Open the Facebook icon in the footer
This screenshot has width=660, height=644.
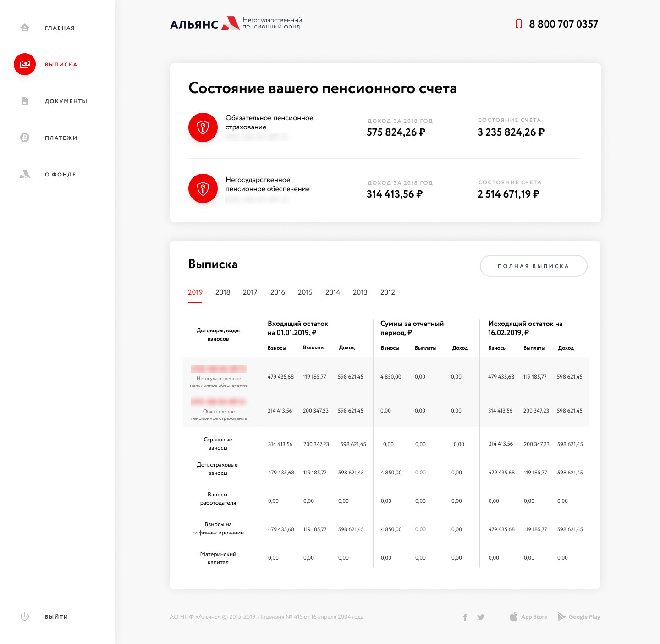click(465, 617)
